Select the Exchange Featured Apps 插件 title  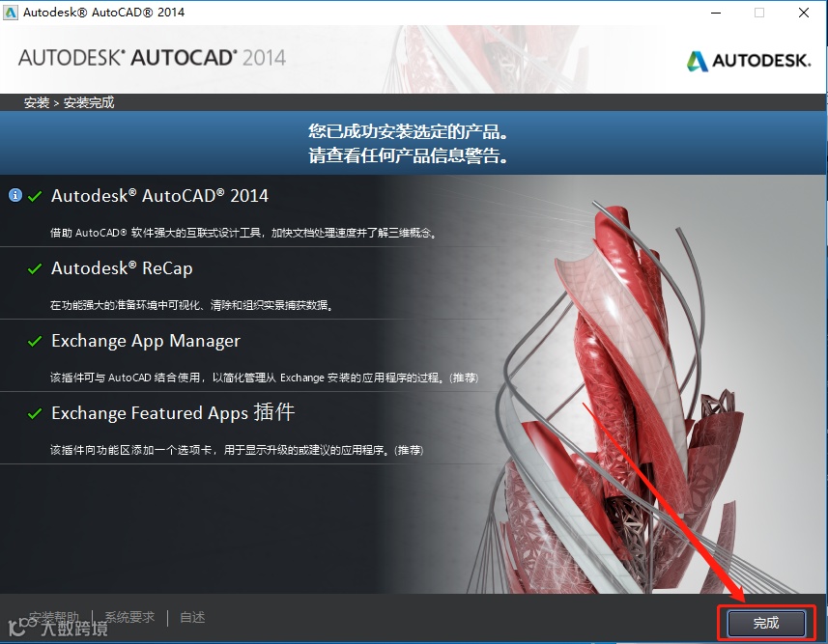[x=173, y=412]
